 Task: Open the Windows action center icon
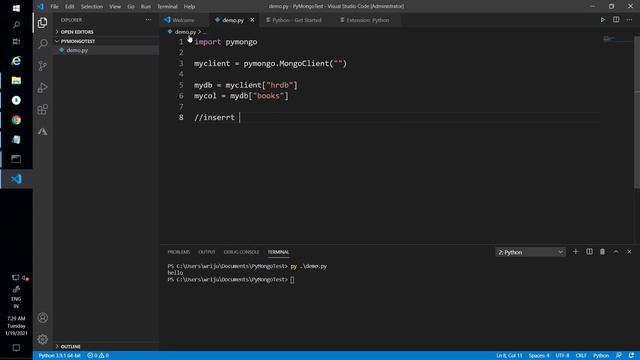[x=16, y=348]
